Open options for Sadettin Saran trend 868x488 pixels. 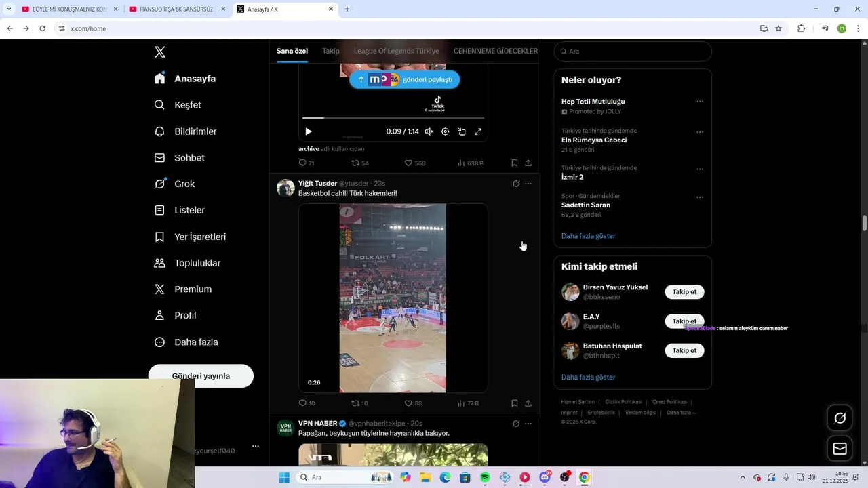coord(700,197)
